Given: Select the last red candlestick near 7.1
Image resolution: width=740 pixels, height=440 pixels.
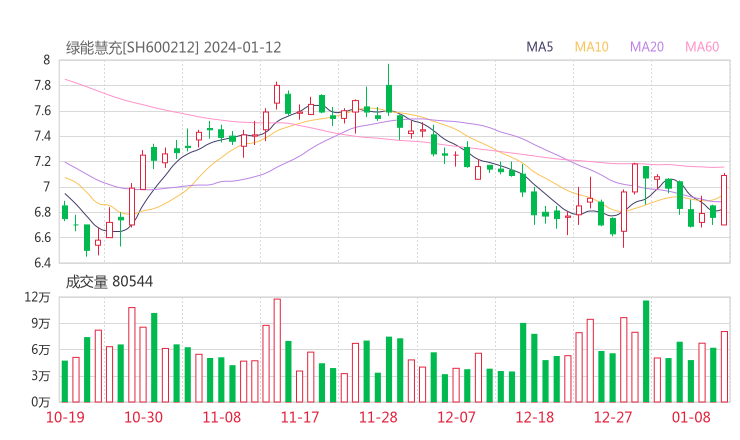Looking at the screenshot, I should pyautogui.click(x=724, y=200).
